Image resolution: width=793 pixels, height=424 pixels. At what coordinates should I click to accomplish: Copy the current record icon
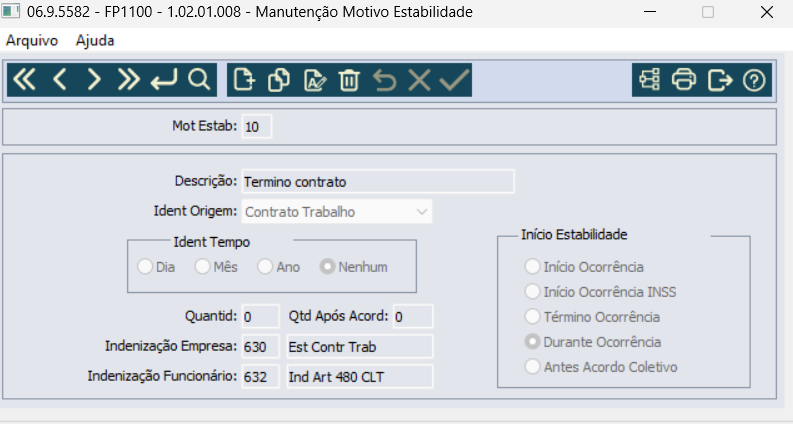(x=279, y=80)
